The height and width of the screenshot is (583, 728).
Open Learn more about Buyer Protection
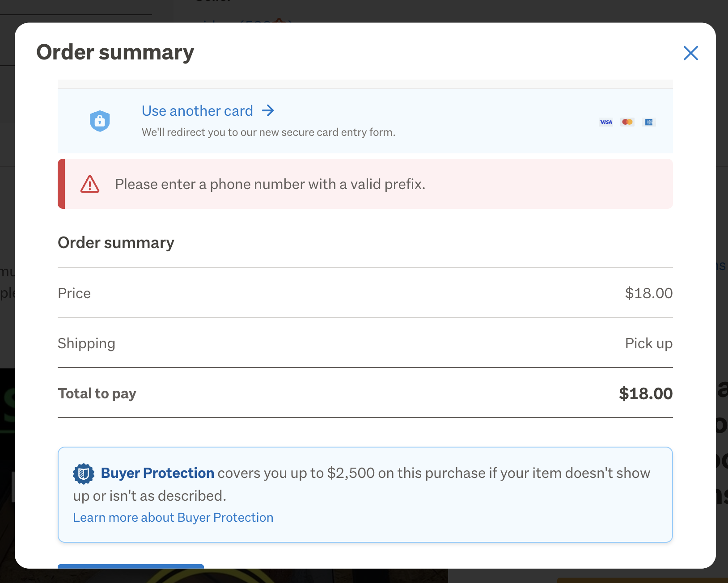[x=173, y=517]
